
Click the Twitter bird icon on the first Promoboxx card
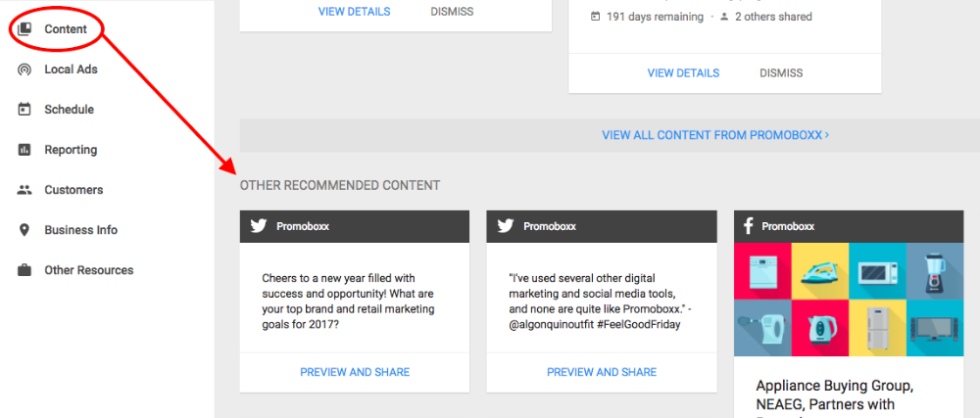pyautogui.click(x=259, y=226)
